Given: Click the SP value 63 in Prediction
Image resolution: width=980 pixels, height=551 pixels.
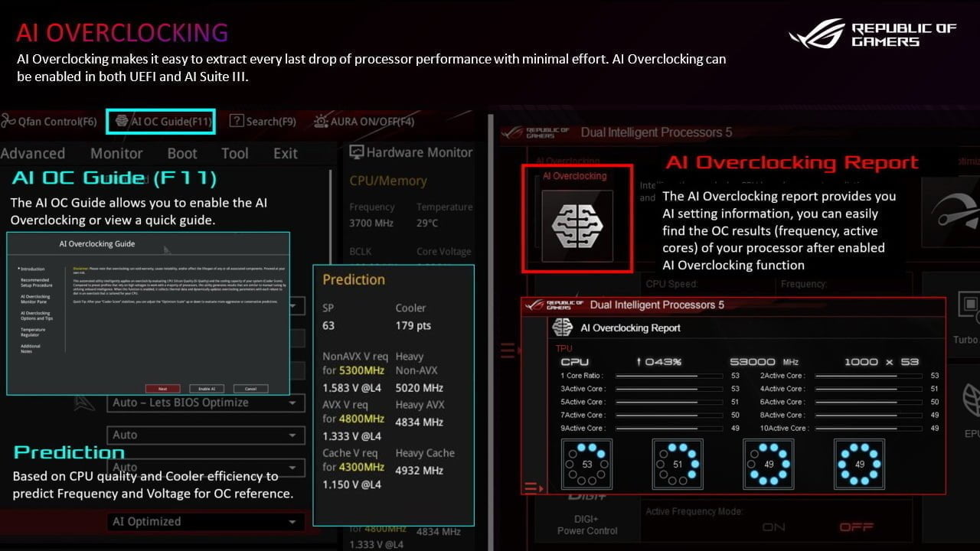Looking at the screenshot, I should coord(328,325).
